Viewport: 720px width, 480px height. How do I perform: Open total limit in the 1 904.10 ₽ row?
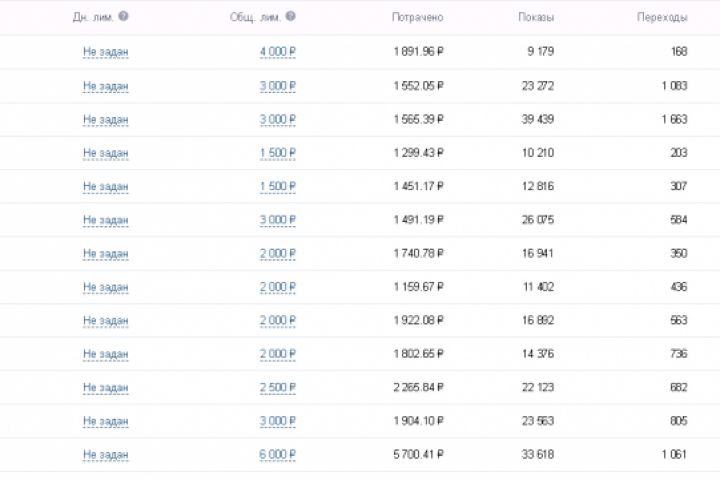coord(277,421)
